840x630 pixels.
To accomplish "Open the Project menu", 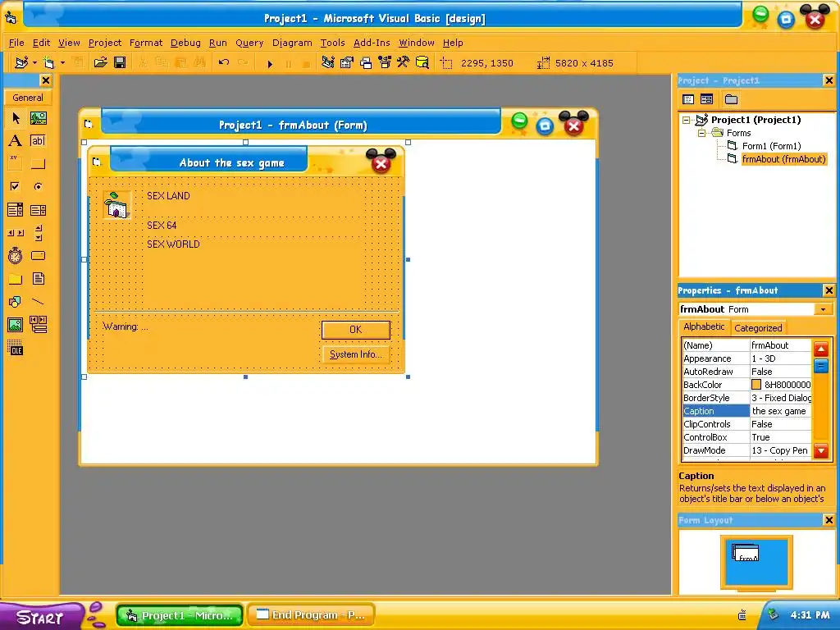I will point(105,43).
